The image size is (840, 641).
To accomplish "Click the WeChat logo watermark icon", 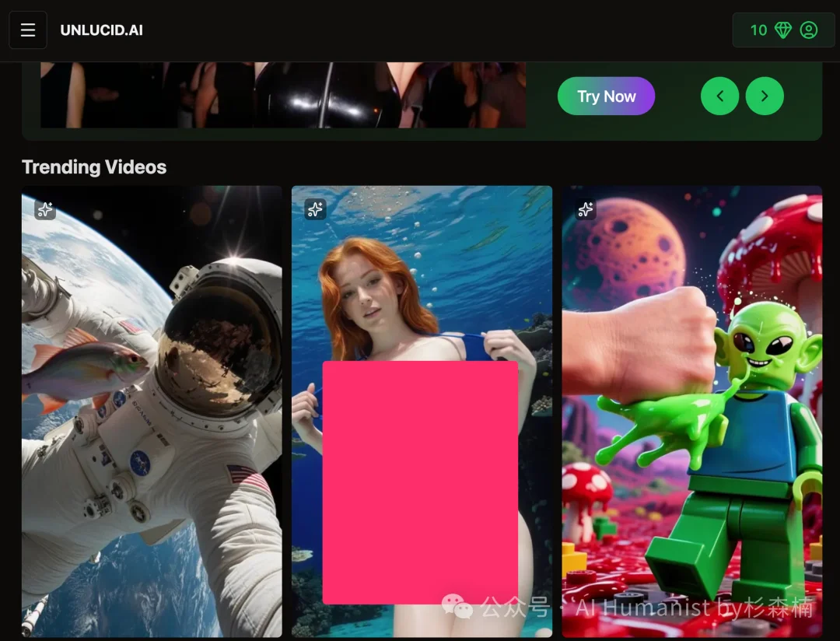I will pyautogui.click(x=457, y=606).
